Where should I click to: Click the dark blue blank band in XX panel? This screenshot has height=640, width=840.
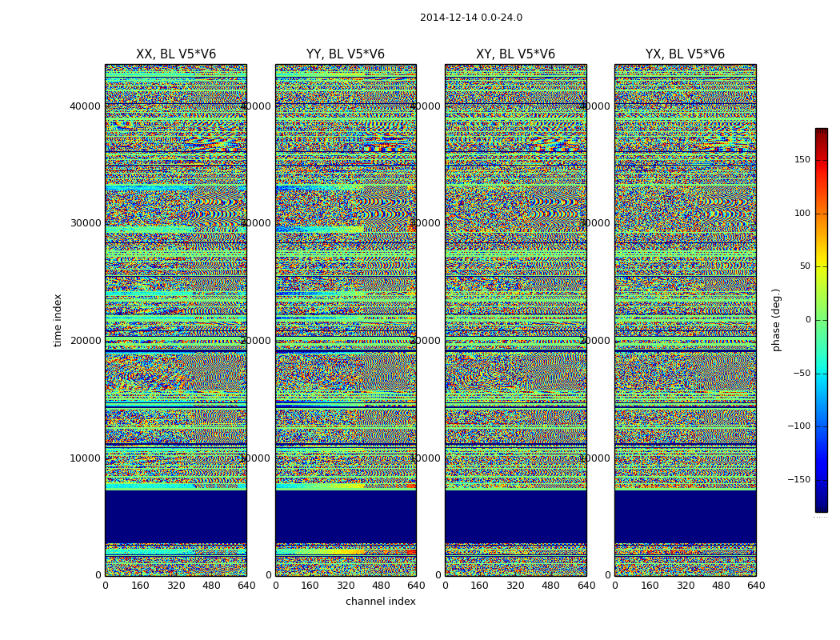(176, 516)
